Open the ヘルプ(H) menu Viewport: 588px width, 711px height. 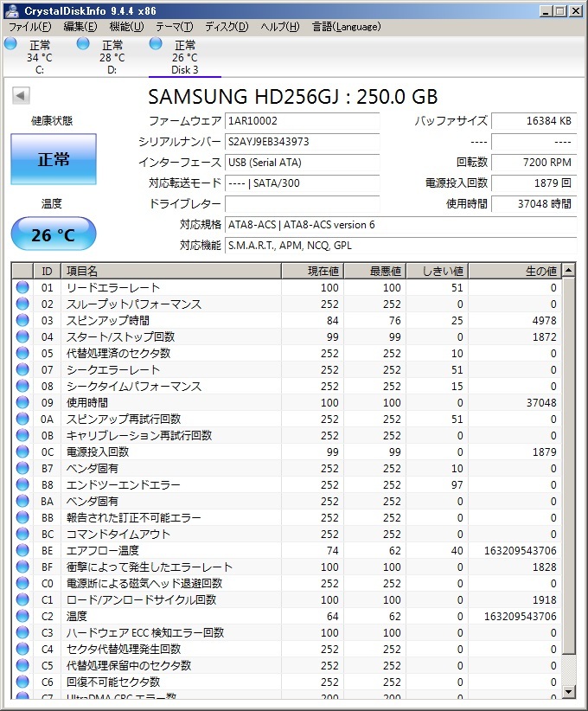tap(279, 27)
